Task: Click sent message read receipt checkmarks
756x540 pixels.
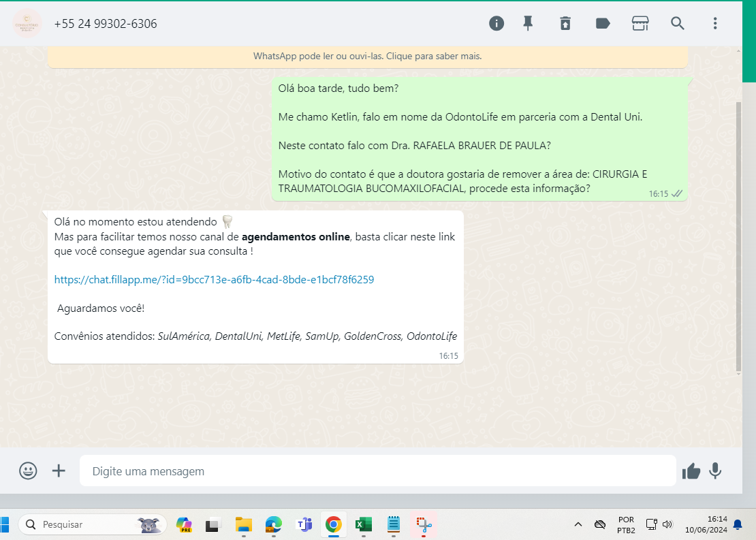Action: point(677,194)
